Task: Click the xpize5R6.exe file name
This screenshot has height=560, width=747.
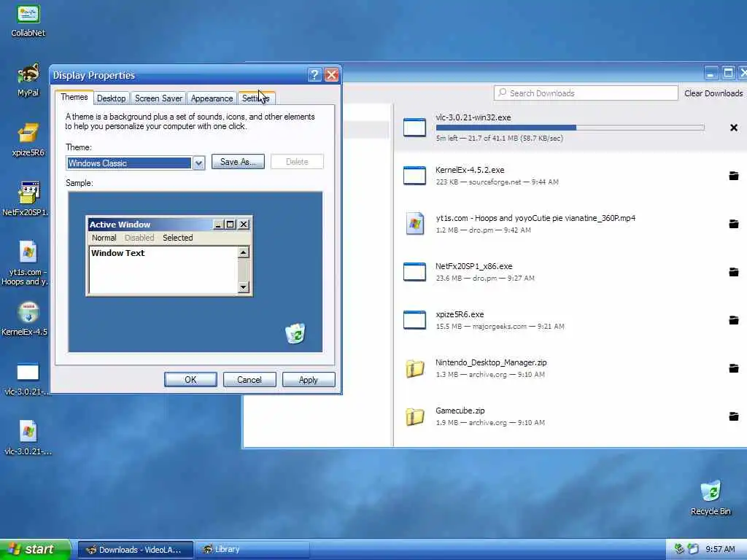Action: pos(460,314)
